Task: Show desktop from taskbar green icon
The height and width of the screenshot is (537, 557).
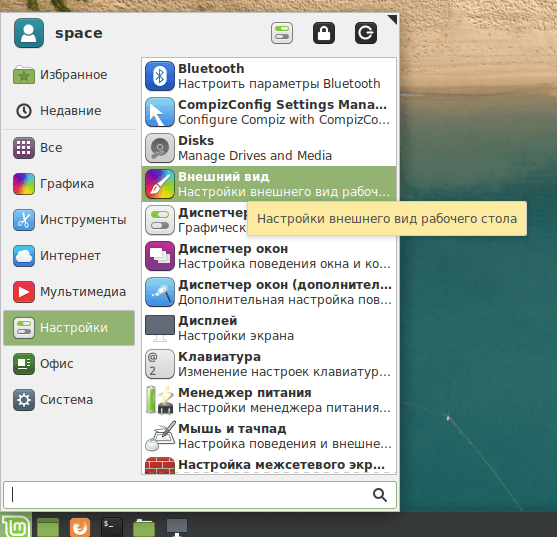Action: [x=48, y=527]
